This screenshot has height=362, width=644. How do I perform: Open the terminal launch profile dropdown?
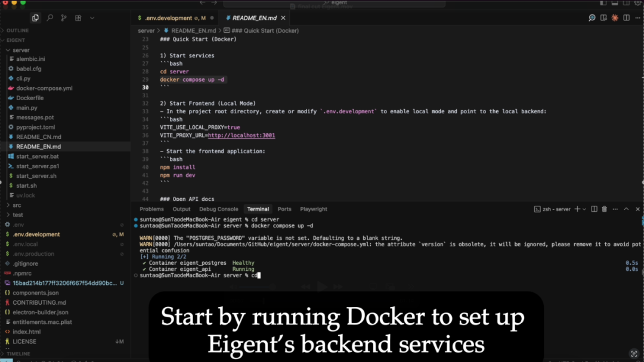(x=584, y=209)
